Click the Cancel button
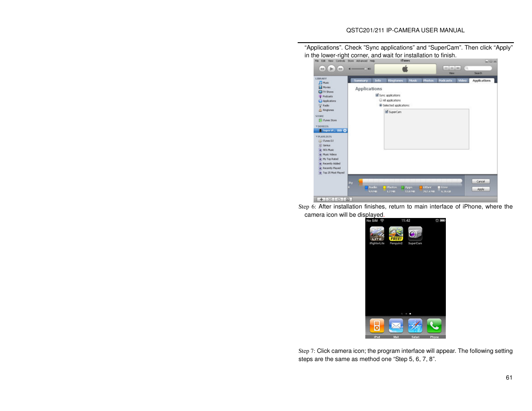The image size is (532, 411). (481, 181)
